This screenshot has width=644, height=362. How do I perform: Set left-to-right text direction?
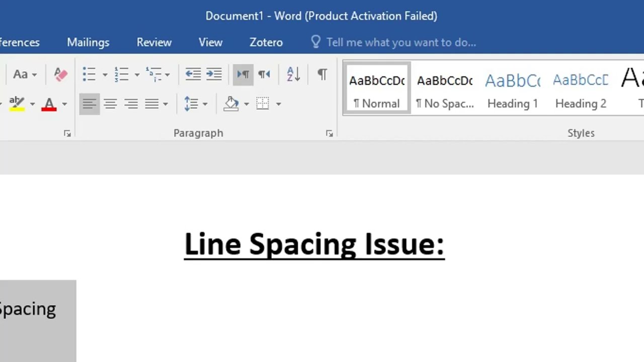pos(243,74)
